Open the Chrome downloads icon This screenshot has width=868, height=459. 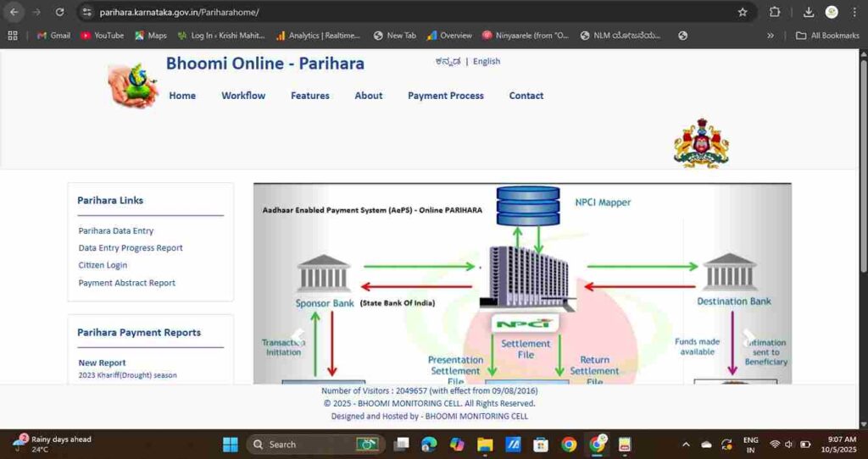coord(809,12)
